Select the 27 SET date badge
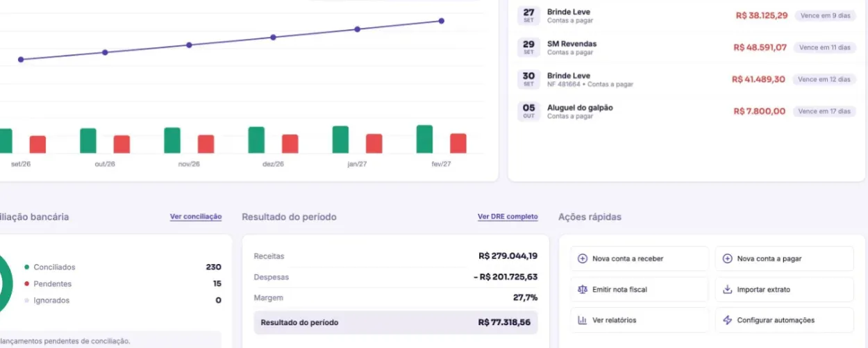This screenshot has height=348, width=868. (x=528, y=15)
